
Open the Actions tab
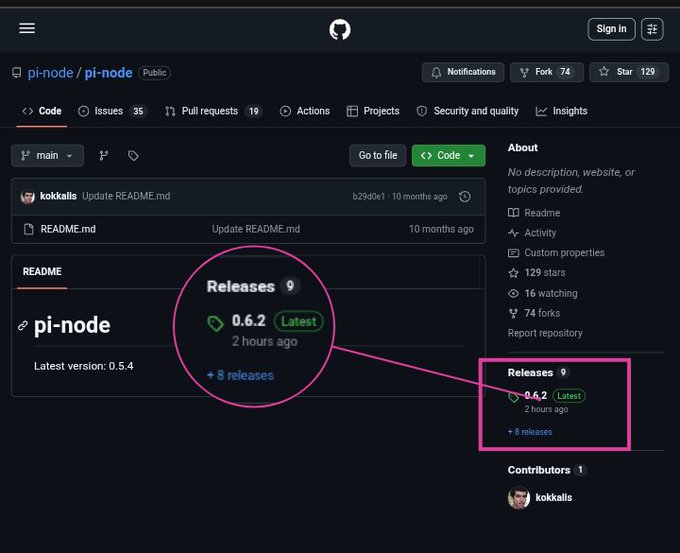pos(305,111)
